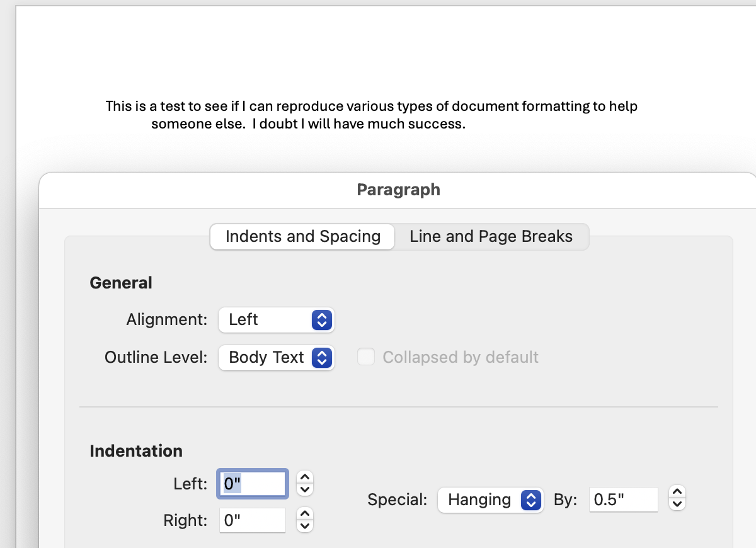756x548 pixels.
Task: Click the General section heading
Action: [x=121, y=283]
